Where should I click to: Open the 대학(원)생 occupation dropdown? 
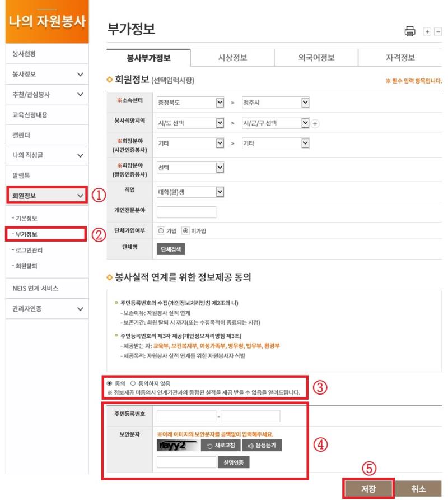pyautogui.click(x=190, y=192)
